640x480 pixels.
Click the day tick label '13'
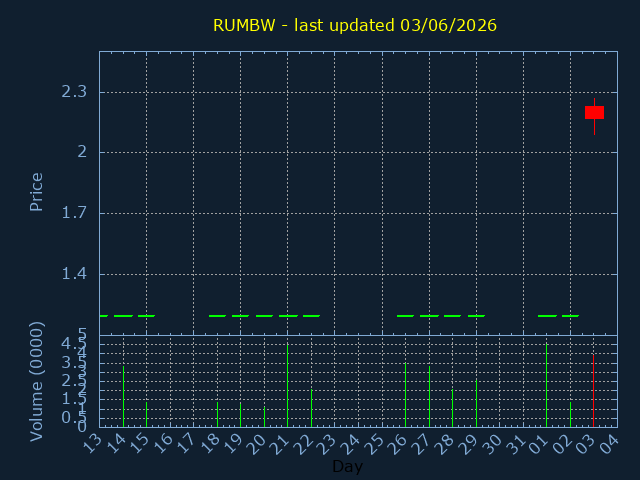point(92,443)
